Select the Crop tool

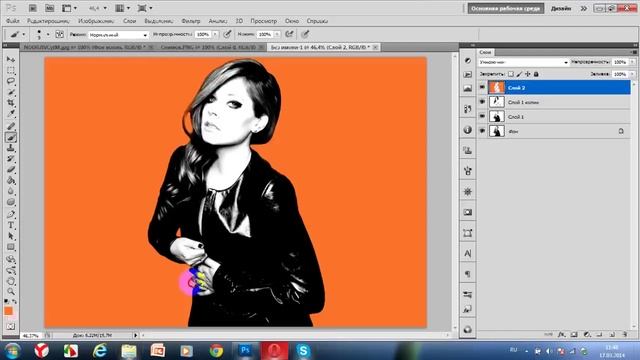click(11, 103)
